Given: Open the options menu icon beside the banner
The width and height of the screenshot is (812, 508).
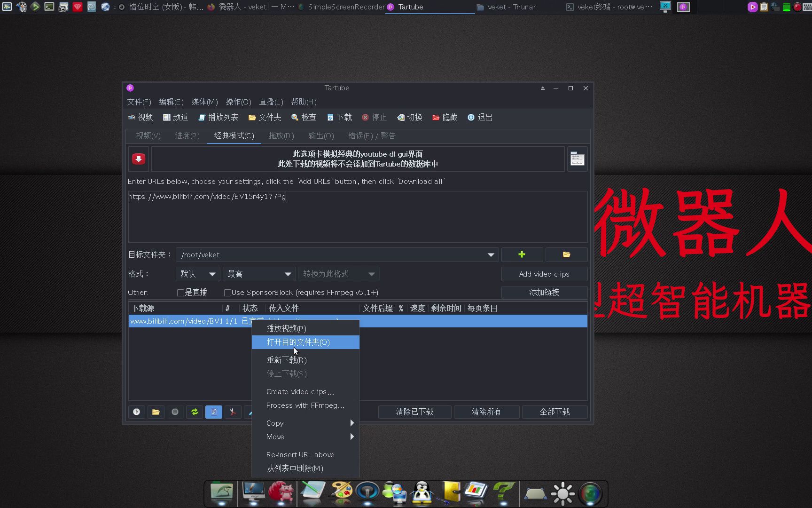Looking at the screenshot, I should point(577,159).
